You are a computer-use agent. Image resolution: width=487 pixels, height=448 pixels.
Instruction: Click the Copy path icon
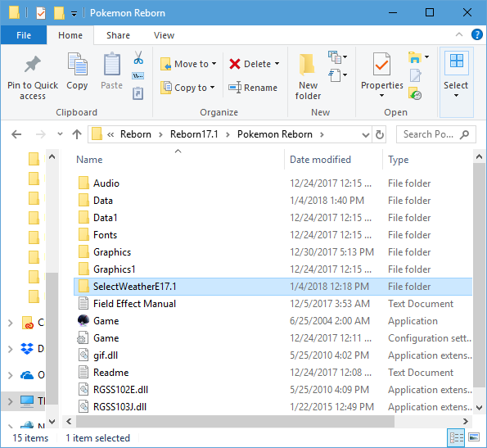(138, 76)
